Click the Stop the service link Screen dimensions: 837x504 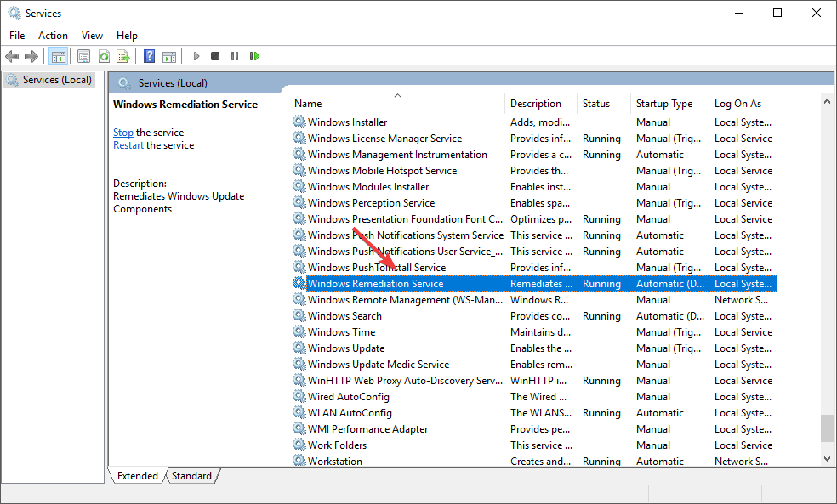[122, 133]
